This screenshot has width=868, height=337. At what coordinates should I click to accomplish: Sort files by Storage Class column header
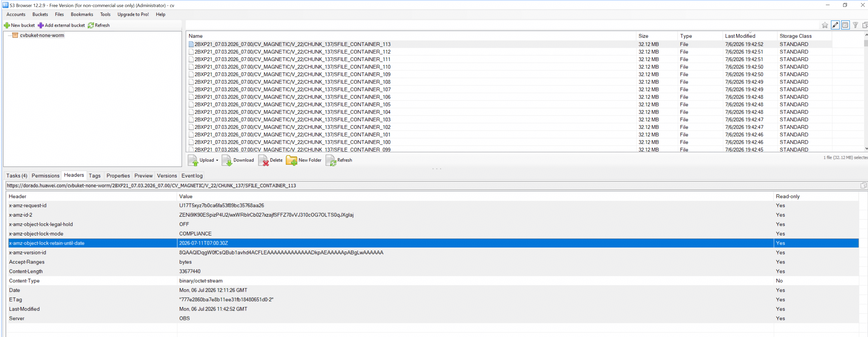pos(804,36)
